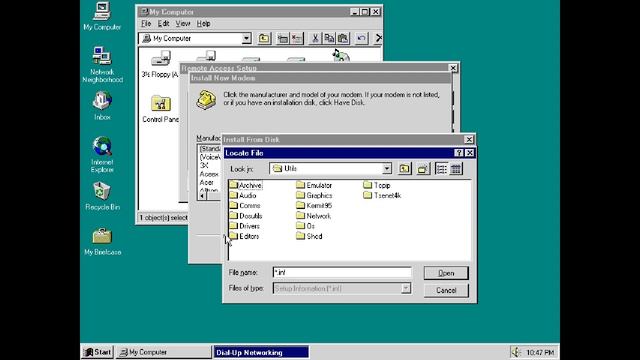
Task: Click the Open button
Action: pyautogui.click(x=446, y=273)
